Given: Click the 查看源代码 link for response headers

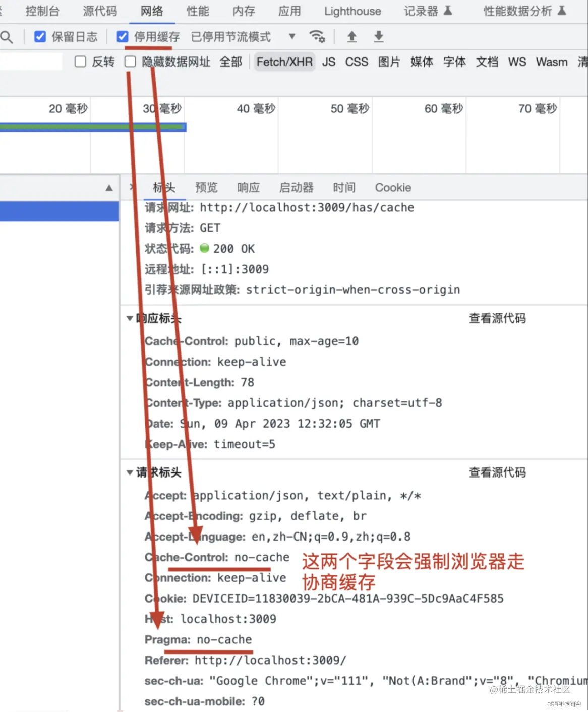Looking at the screenshot, I should tap(497, 318).
